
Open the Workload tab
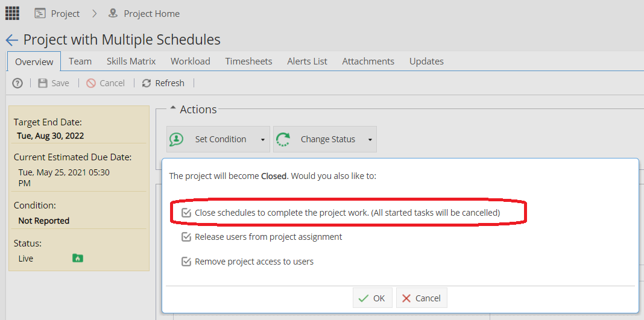click(x=190, y=61)
